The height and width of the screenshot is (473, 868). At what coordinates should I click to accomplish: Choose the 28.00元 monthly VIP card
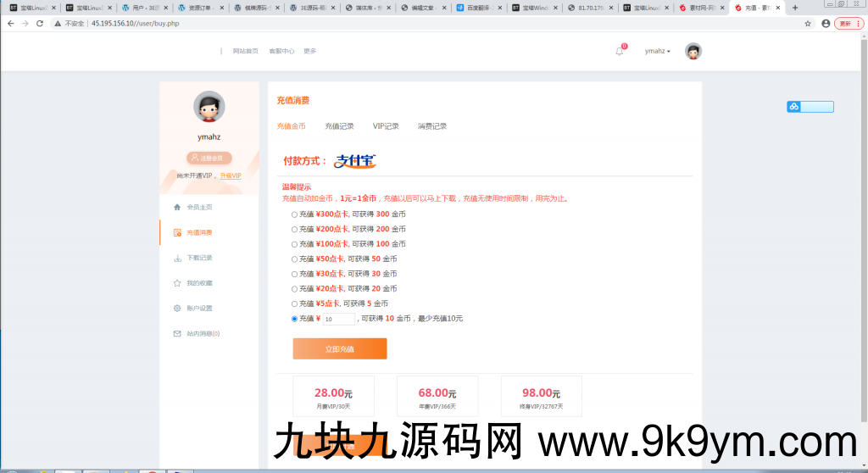tap(333, 397)
